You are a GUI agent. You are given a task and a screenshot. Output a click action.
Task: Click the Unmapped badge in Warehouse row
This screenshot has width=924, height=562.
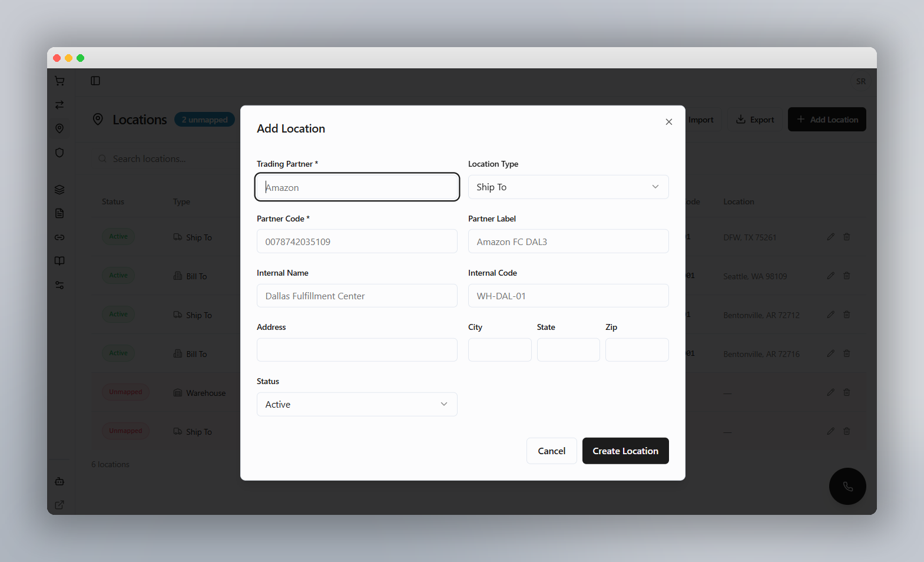tap(125, 392)
